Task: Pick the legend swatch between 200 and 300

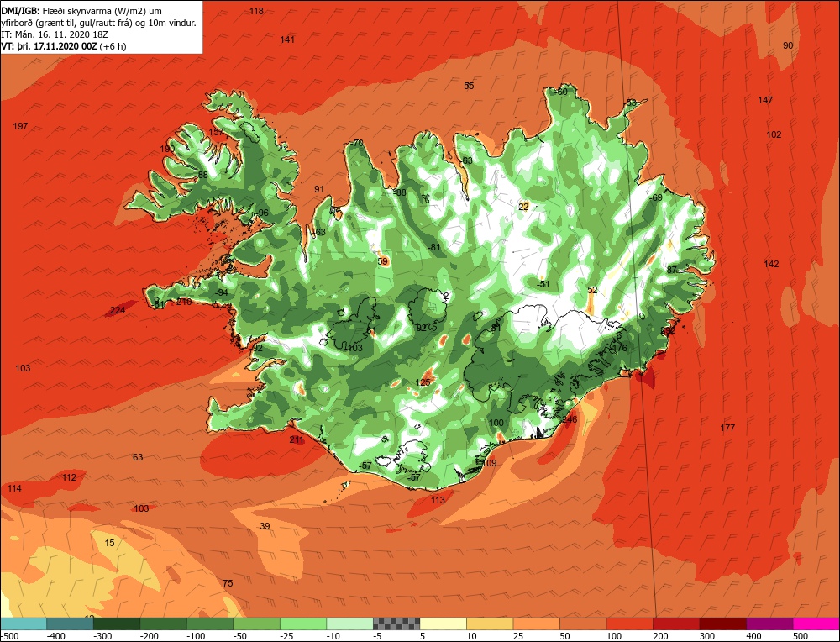Action: [x=676, y=624]
